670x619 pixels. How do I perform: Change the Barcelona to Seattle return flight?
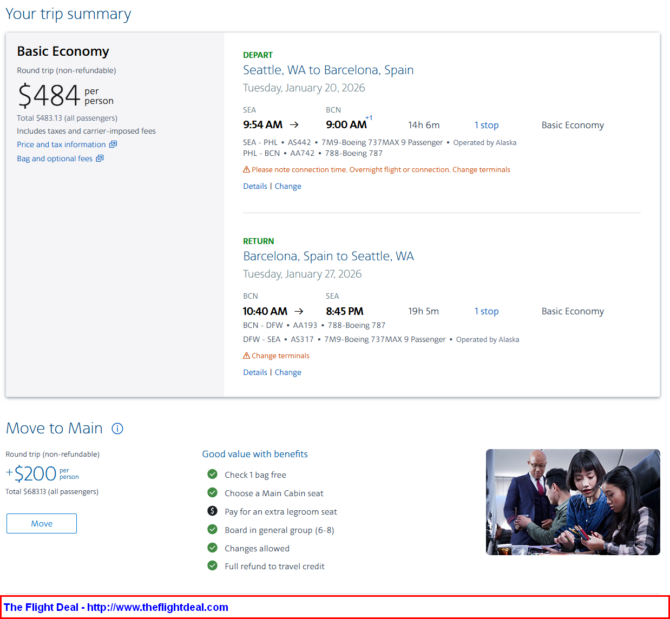pos(288,372)
